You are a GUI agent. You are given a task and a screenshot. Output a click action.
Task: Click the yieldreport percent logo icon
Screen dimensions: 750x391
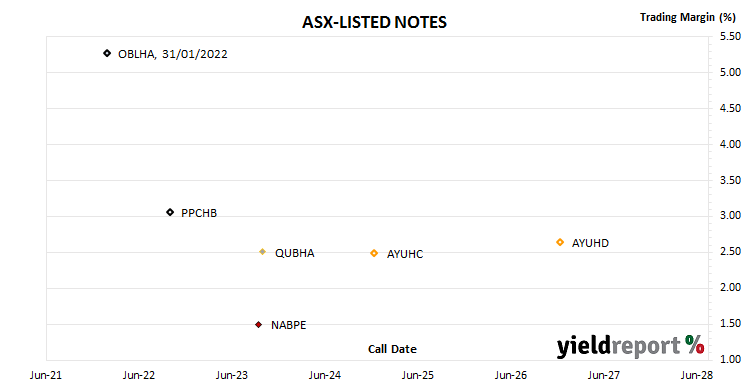694,344
